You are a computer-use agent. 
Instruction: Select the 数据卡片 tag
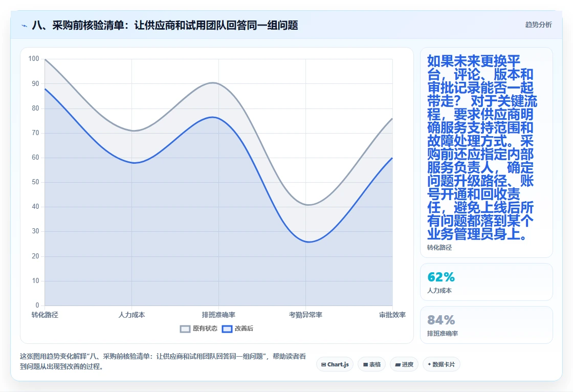pos(442,364)
